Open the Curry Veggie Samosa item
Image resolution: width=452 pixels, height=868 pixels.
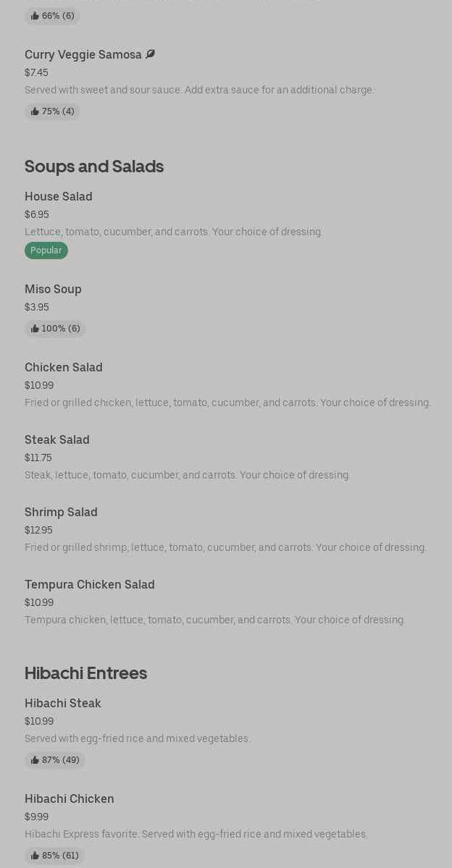83,55
